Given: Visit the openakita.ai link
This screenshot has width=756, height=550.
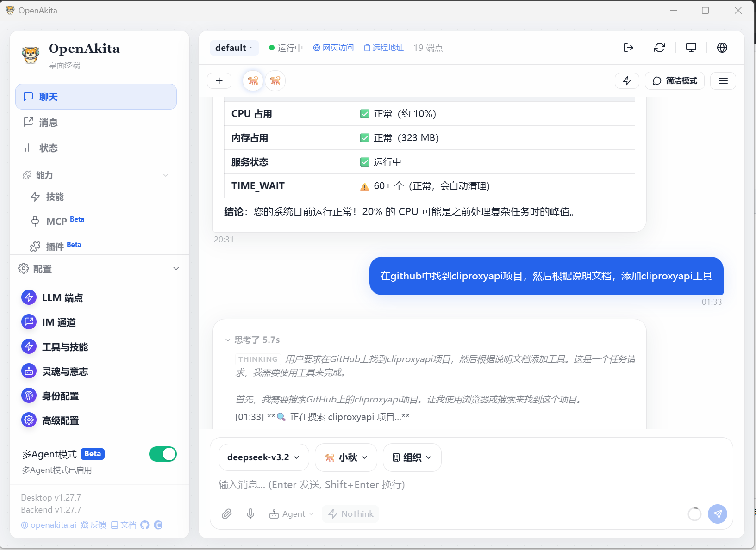Looking at the screenshot, I should [49, 525].
